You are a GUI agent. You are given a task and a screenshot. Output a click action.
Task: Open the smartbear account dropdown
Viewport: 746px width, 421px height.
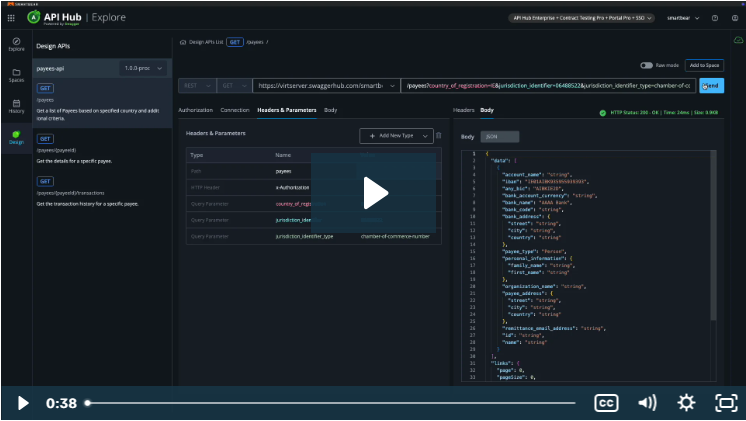(683, 18)
